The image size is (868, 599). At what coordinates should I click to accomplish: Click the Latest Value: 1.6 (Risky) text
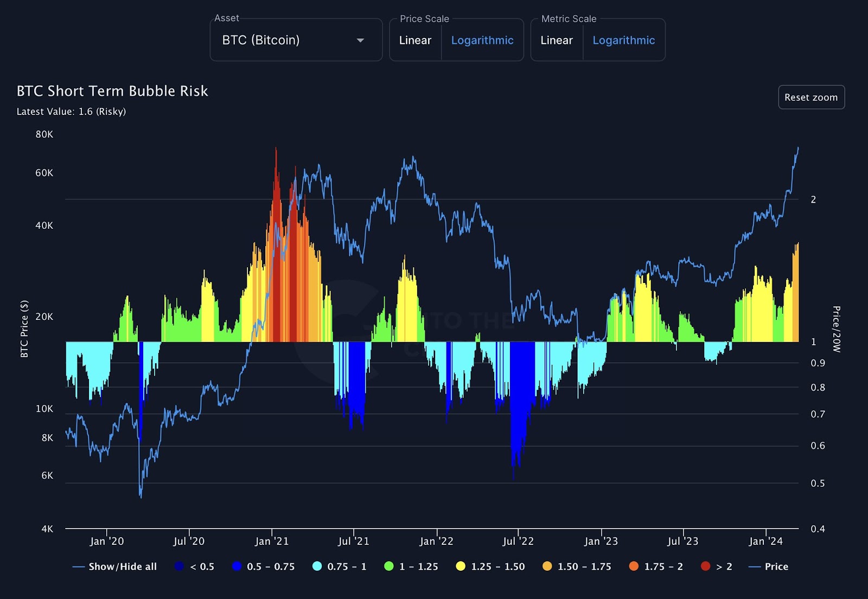[x=71, y=112]
